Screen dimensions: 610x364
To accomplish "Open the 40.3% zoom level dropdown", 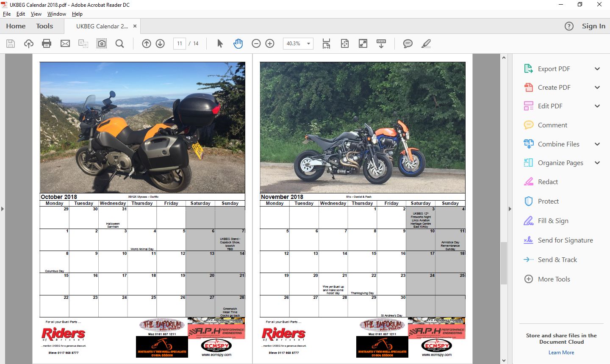I will [308, 44].
